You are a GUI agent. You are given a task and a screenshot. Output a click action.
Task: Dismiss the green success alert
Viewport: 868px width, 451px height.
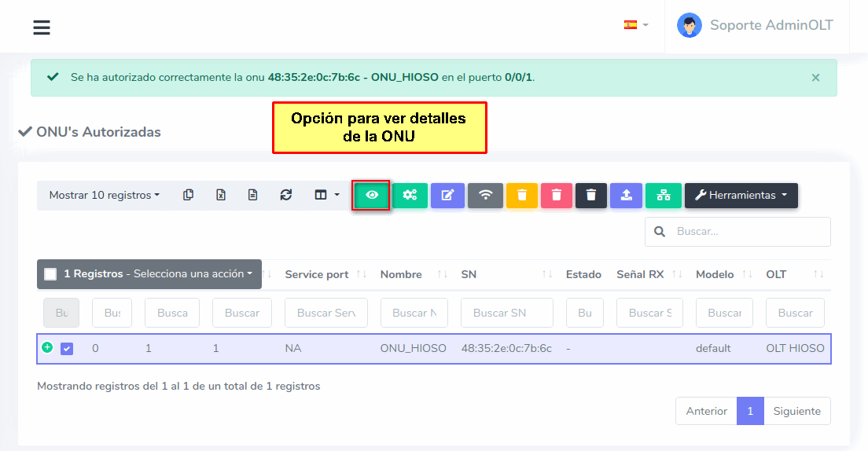(815, 78)
